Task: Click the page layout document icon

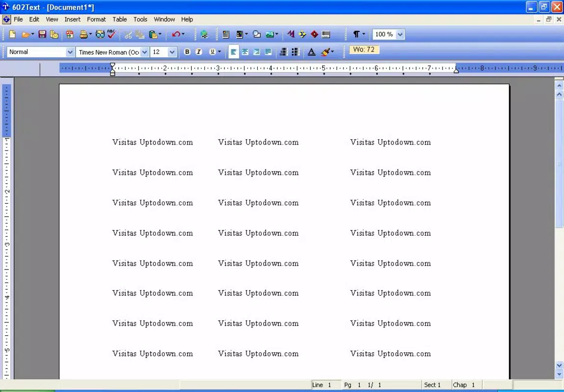Action: [226, 34]
